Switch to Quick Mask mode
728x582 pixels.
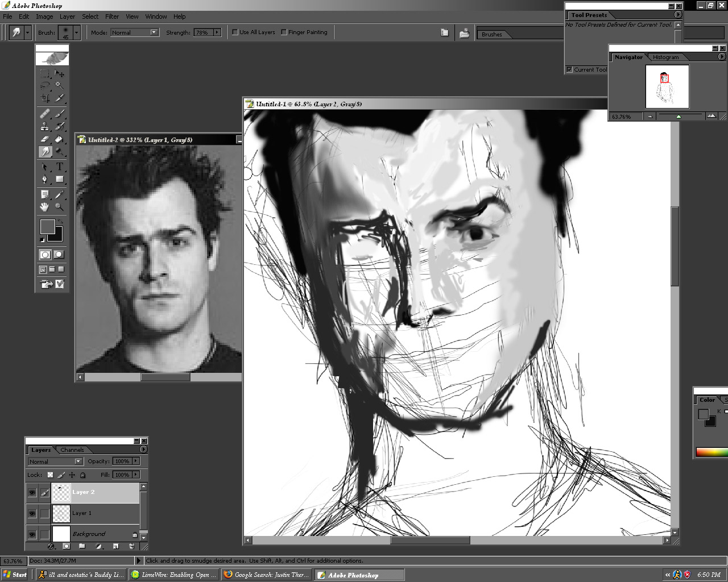coord(59,255)
